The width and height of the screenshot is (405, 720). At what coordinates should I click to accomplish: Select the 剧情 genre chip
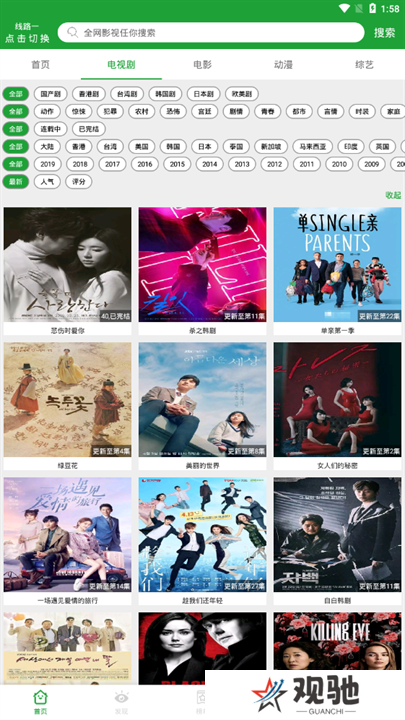coord(236,111)
